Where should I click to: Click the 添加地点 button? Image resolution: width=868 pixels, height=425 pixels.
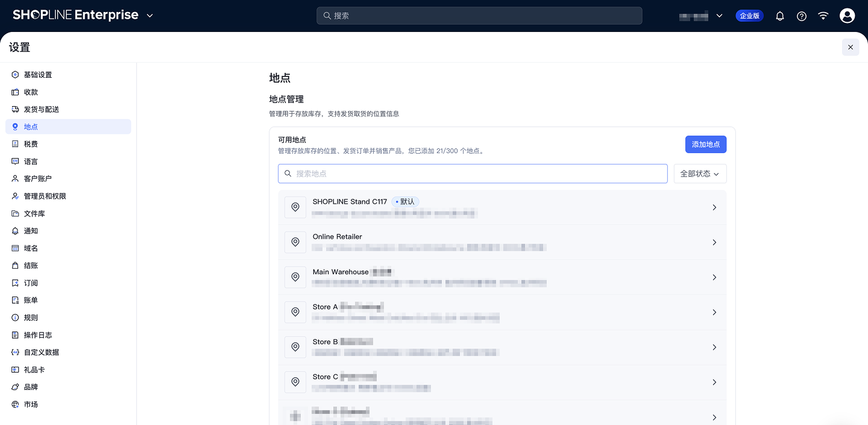(x=706, y=145)
